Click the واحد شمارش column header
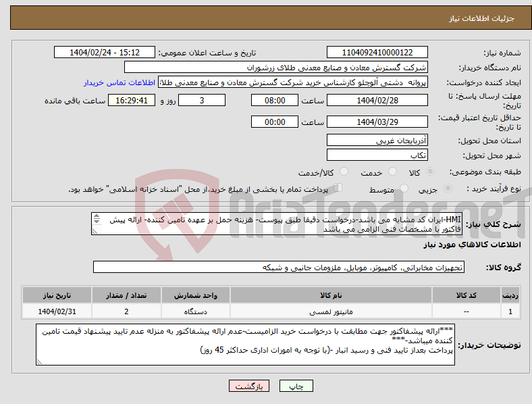Viewport: 532px width, 404px height. click(x=195, y=295)
